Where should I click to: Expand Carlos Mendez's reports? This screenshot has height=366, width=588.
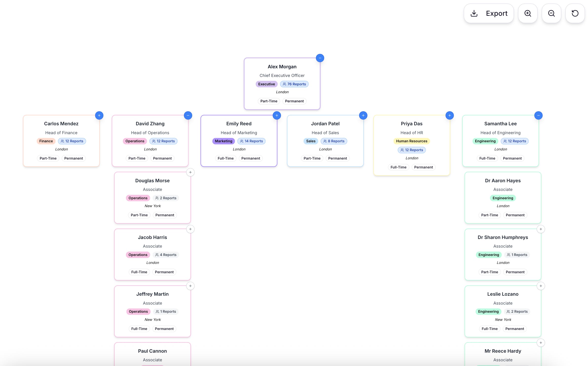99,115
